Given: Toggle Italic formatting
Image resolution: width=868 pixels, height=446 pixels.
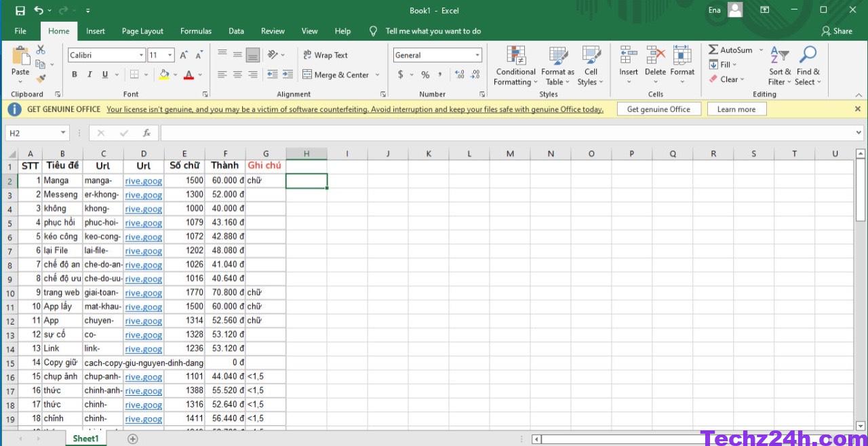Looking at the screenshot, I should [90, 75].
